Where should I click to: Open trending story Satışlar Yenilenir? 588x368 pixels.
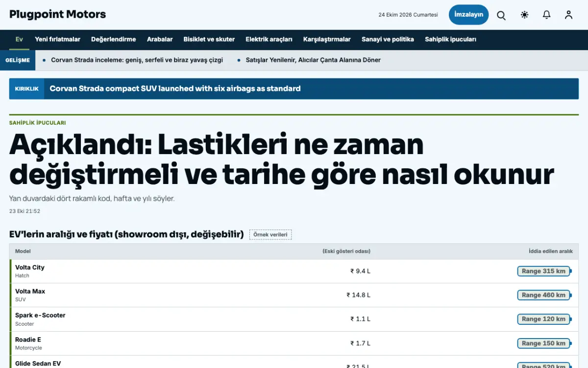(x=313, y=60)
